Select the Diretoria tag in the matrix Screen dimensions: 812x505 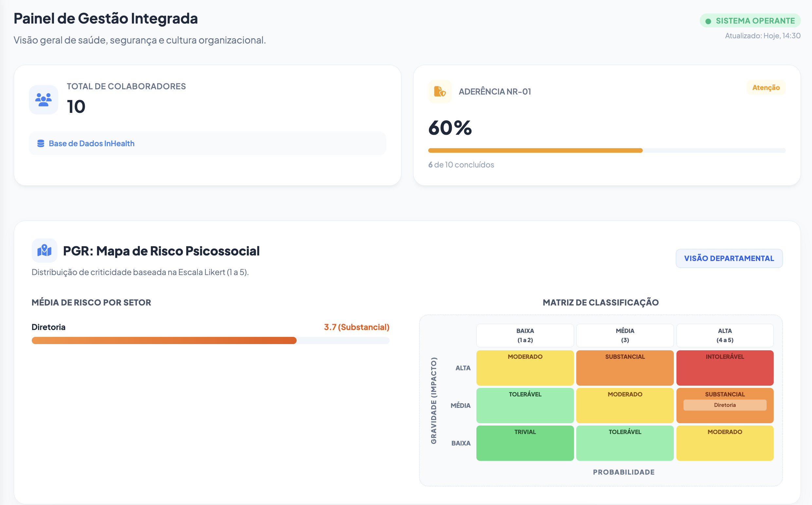coord(724,405)
